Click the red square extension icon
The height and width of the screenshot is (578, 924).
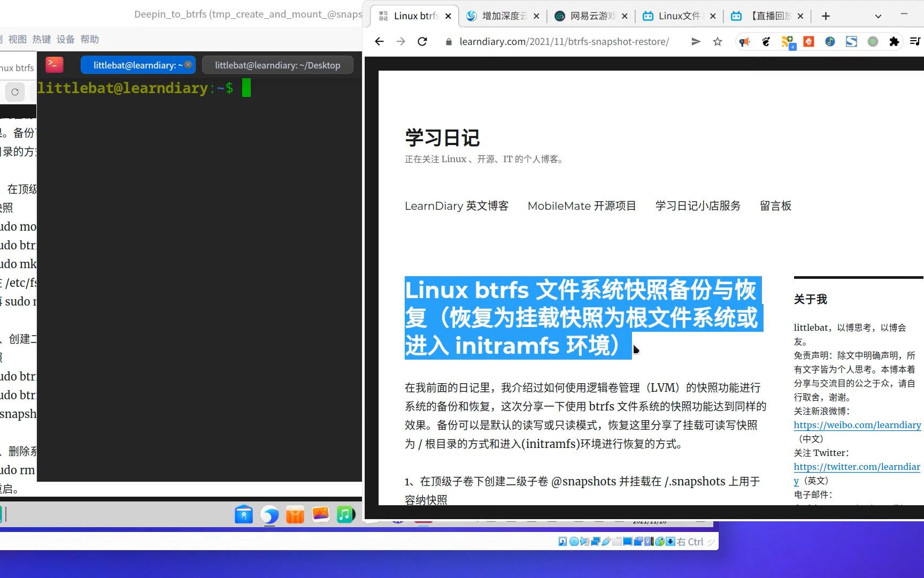(808, 41)
